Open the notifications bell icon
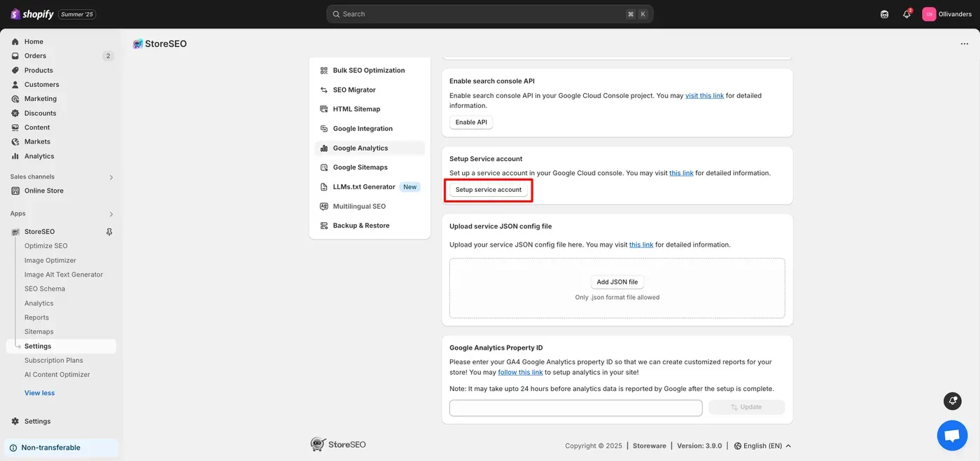The image size is (980, 461). pyautogui.click(x=906, y=14)
